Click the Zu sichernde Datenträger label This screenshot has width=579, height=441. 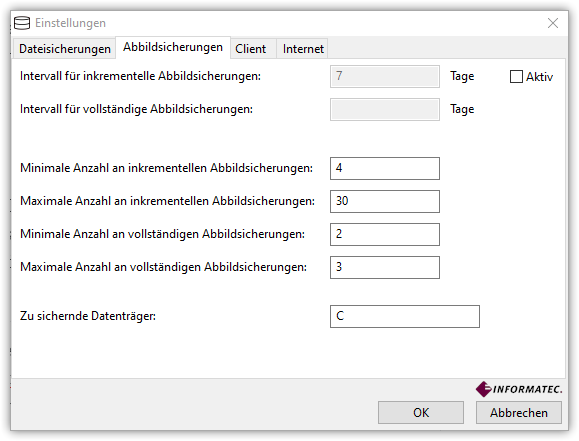pyautogui.click(x=88, y=316)
